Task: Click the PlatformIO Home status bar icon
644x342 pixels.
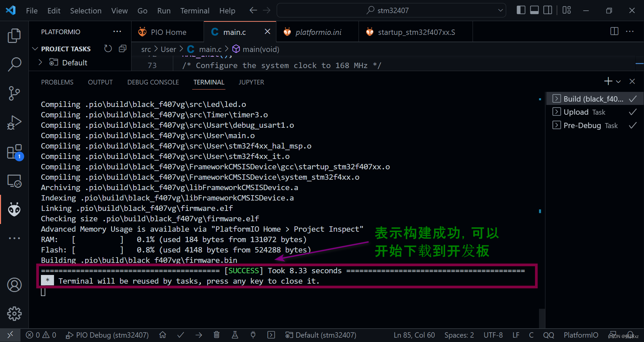Action: pos(163,335)
